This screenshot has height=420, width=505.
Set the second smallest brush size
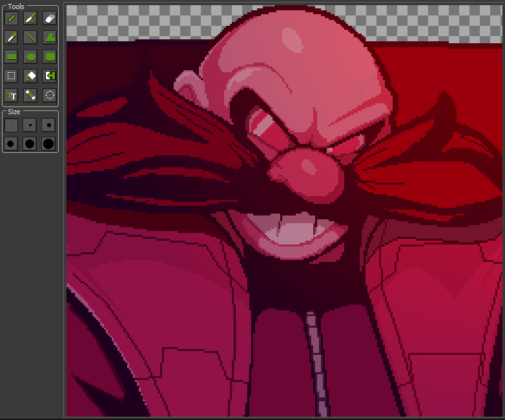coord(30,125)
